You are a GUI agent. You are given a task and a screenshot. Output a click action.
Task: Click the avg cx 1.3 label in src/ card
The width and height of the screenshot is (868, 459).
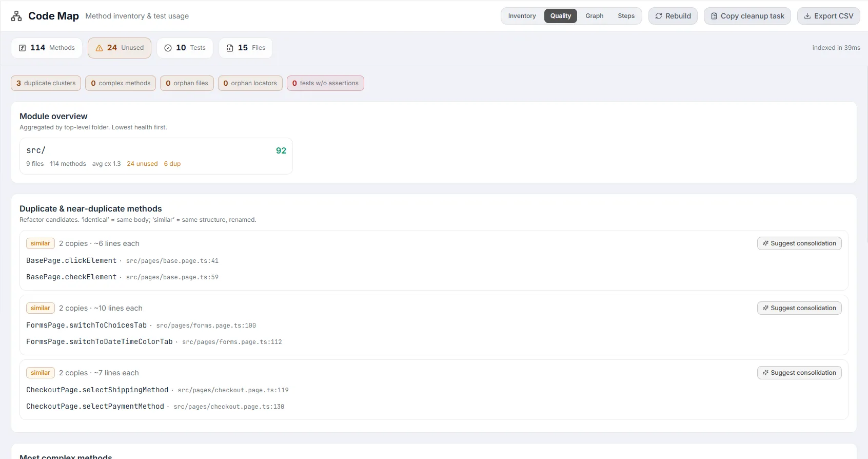pyautogui.click(x=106, y=164)
